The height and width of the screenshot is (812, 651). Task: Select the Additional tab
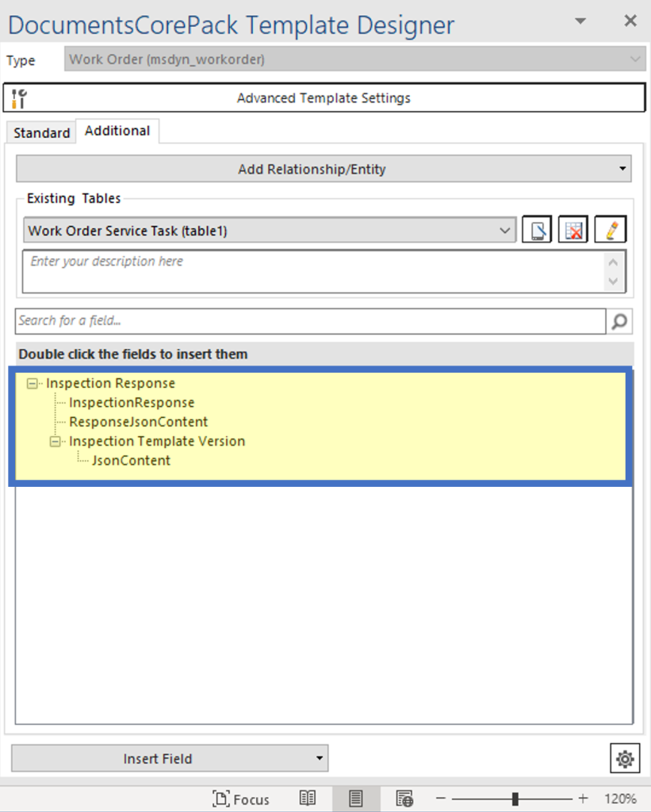pyautogui.click(x=117, y=131)
